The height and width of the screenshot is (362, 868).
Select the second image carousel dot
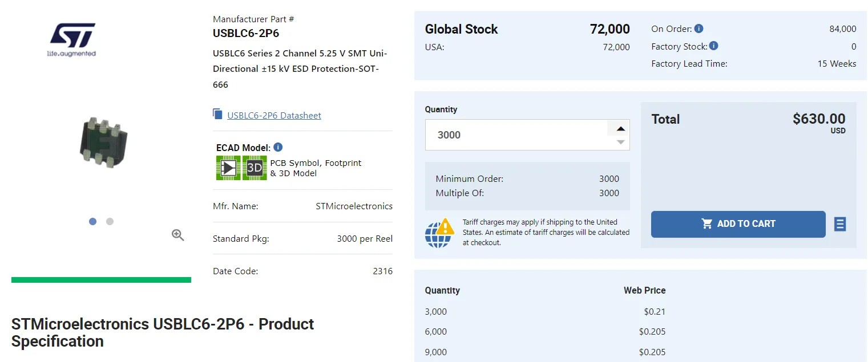click(x=110, y=221)
